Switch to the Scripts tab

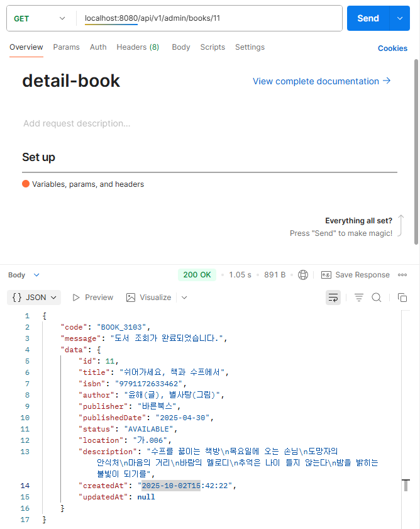point(213,47)
